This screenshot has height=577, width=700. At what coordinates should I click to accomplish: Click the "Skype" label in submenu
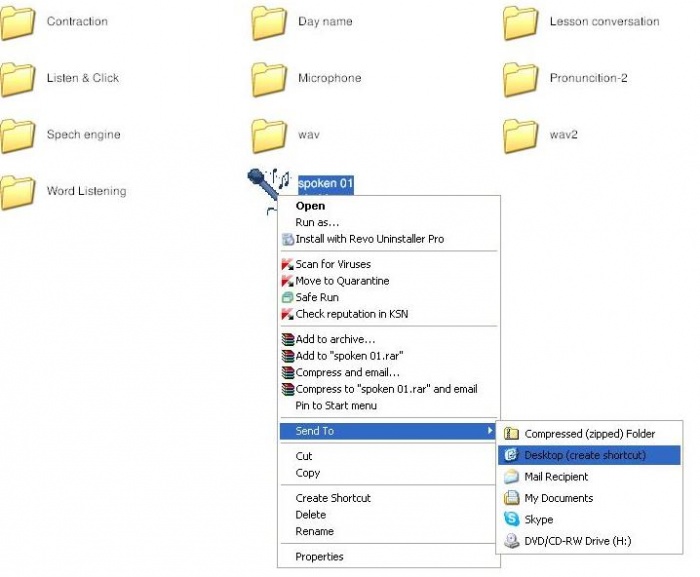click(539, 519)
